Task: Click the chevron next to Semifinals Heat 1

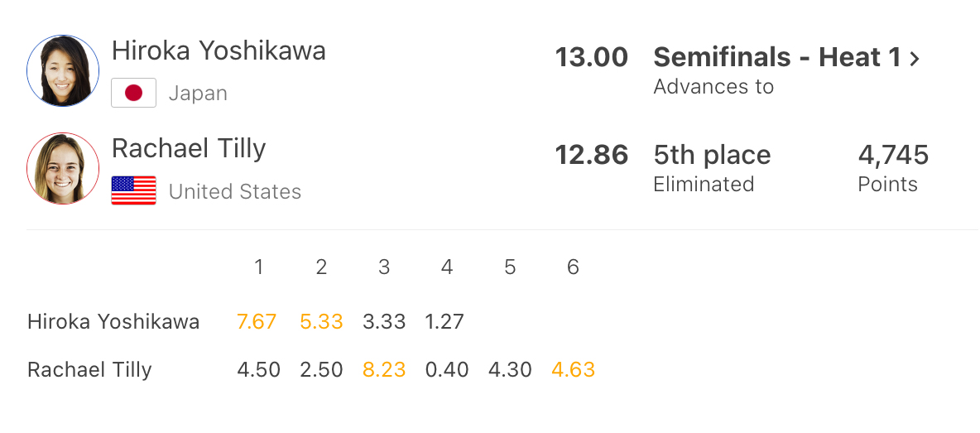Action: [915, 59]
